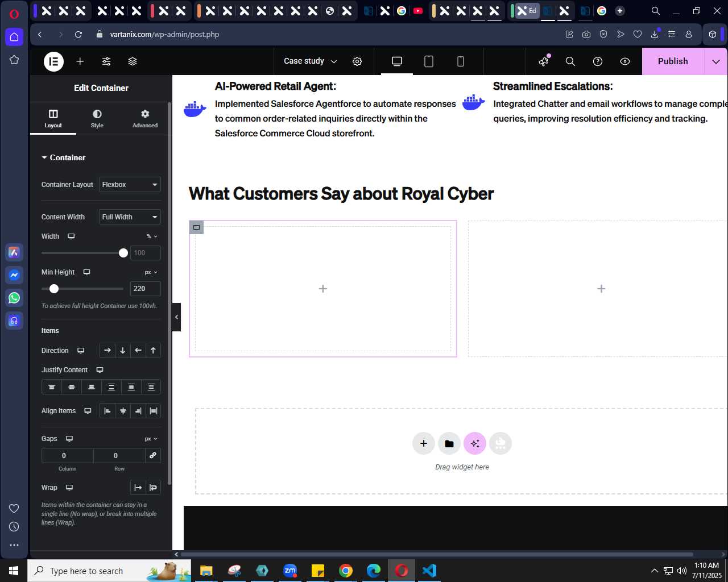Screen dimensions: 728x582
Task: Click the Row gap input field
Action: pyautogui.click(x=119, y=456)
